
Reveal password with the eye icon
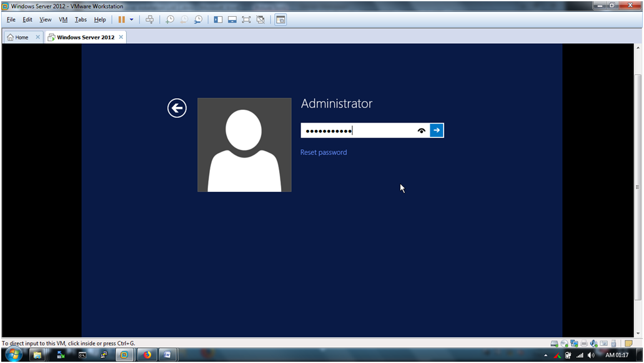422,131
